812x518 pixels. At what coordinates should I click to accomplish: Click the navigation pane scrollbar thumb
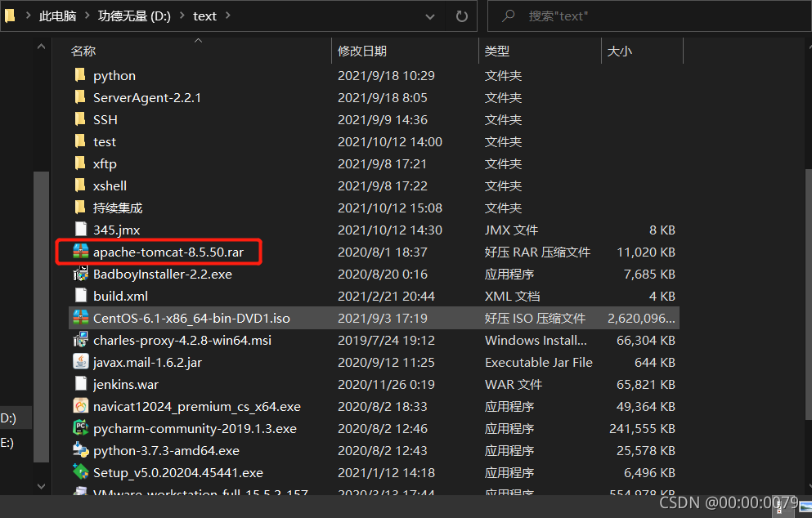tap(42, 316)
